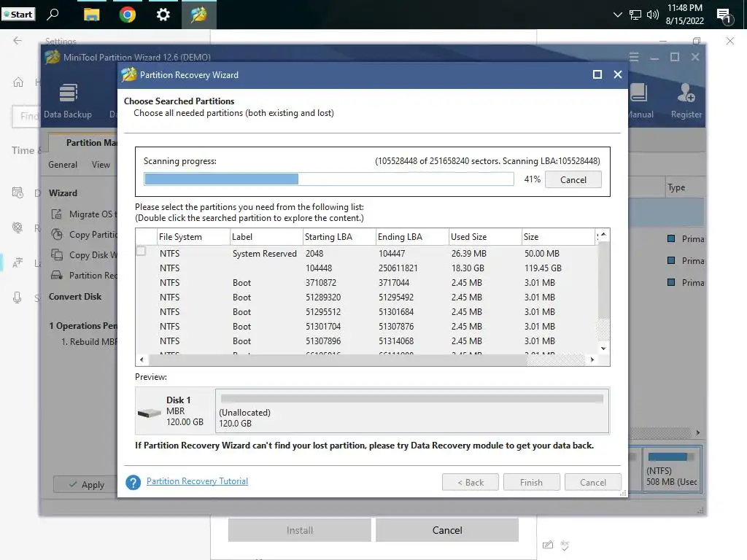
Task: Open File Explorer from the taskbar
Action: [x=91, y=15]
